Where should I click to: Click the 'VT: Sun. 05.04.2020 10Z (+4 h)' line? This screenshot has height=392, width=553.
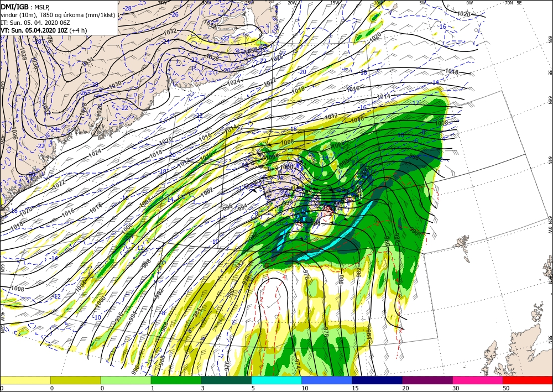coord(44,30)
